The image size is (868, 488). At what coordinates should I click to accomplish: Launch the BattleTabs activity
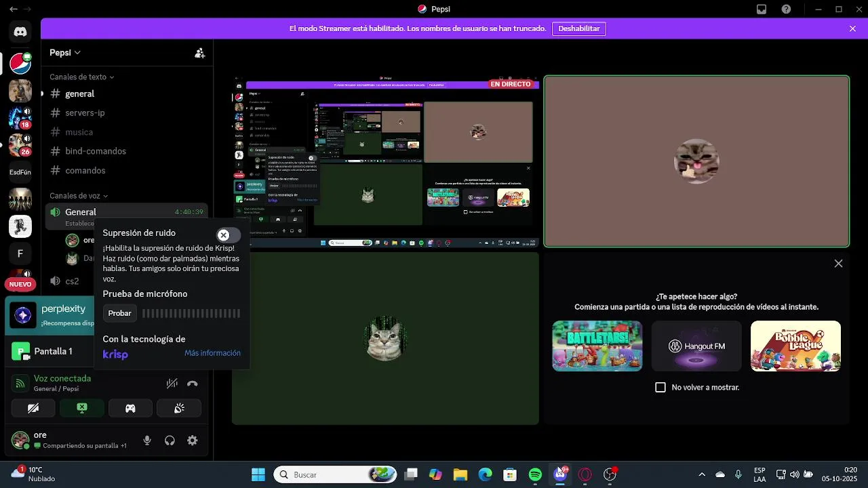click(x=597, y=346)
